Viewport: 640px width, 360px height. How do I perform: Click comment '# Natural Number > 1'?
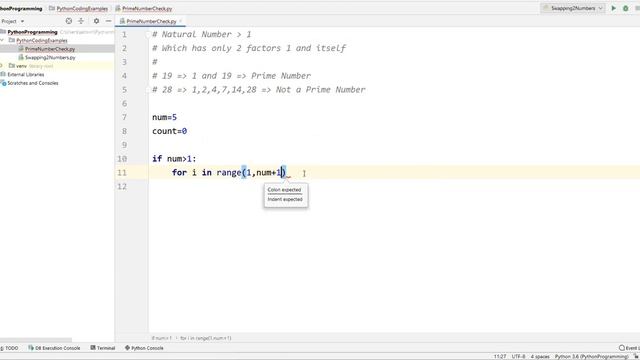click(x=202, y=34)
